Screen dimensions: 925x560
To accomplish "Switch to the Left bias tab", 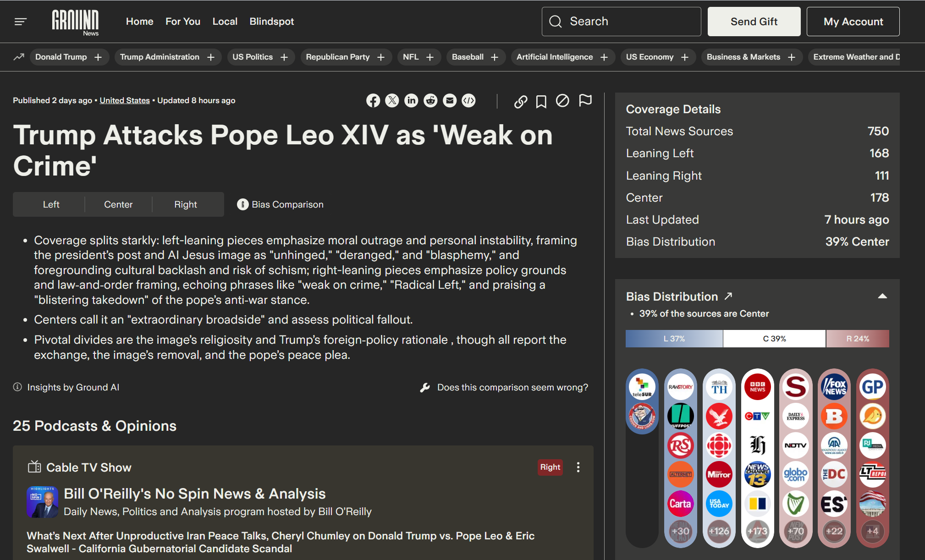I will (51, 204).
